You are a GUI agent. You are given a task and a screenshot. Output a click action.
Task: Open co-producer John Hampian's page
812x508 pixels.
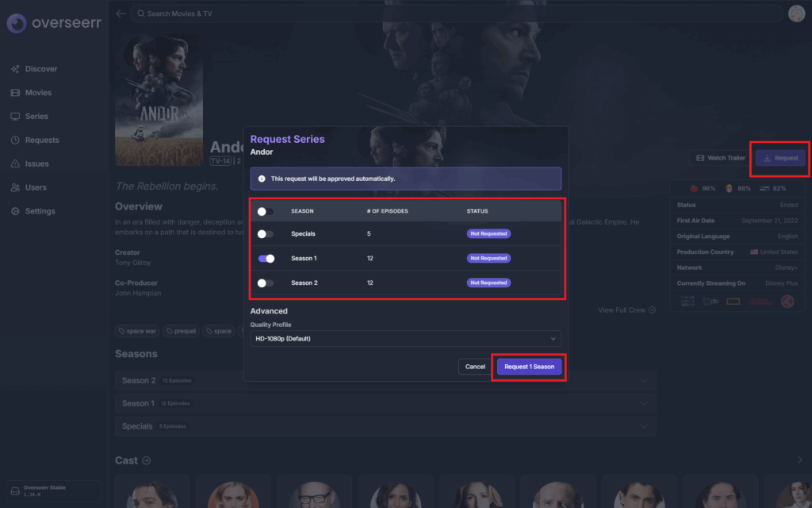138,294
